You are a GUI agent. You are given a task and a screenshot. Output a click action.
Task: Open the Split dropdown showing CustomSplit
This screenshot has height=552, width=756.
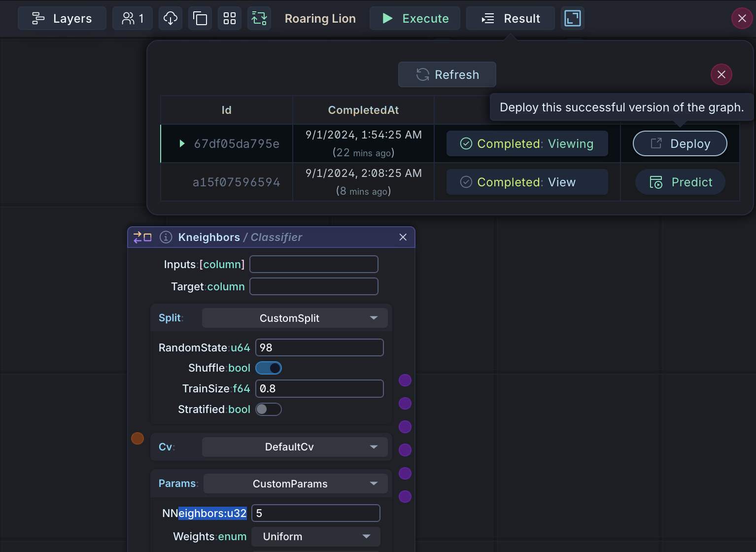(x=294, y=318)
